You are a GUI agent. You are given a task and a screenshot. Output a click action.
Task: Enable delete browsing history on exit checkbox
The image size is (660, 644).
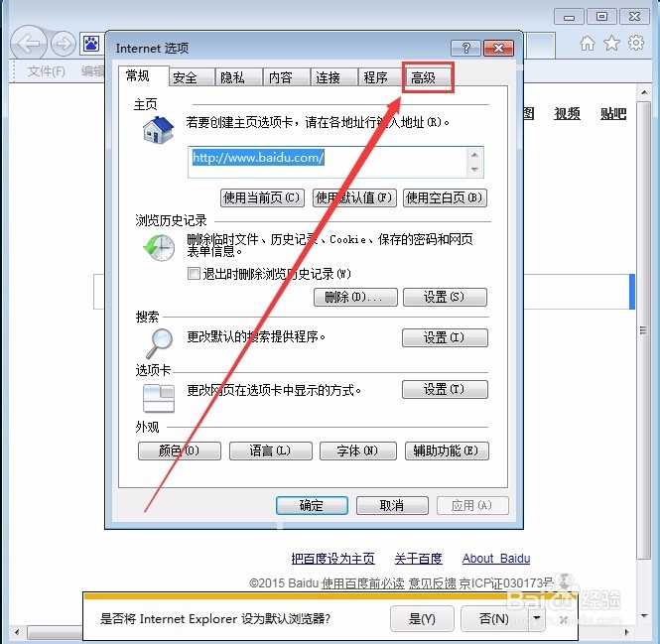pos(194,274)
